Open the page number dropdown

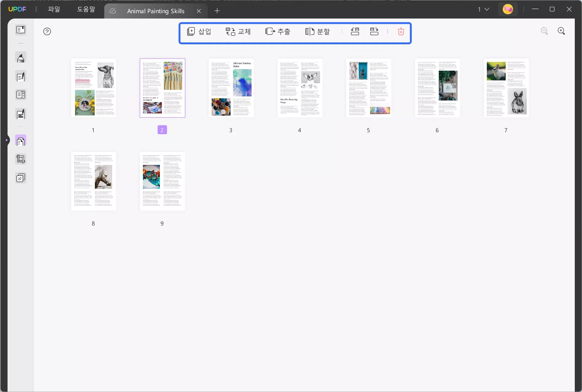pyautogui.click(x=483, y=9)
